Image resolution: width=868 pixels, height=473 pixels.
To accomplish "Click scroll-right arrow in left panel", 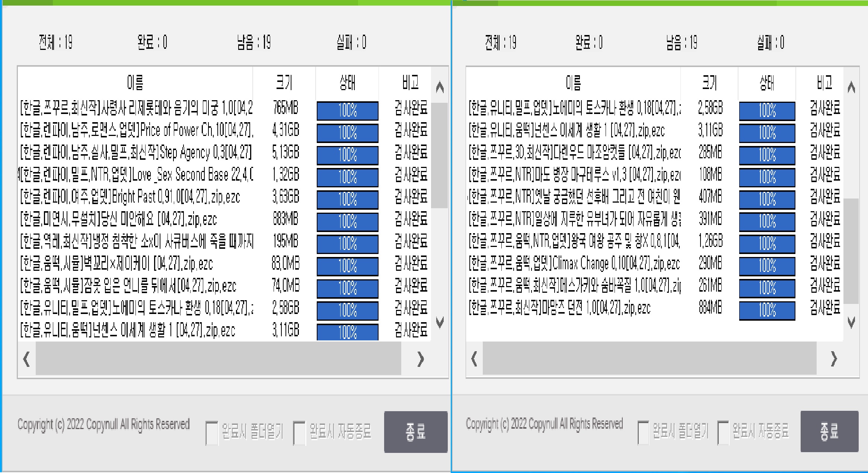I will tap(421, 359).
